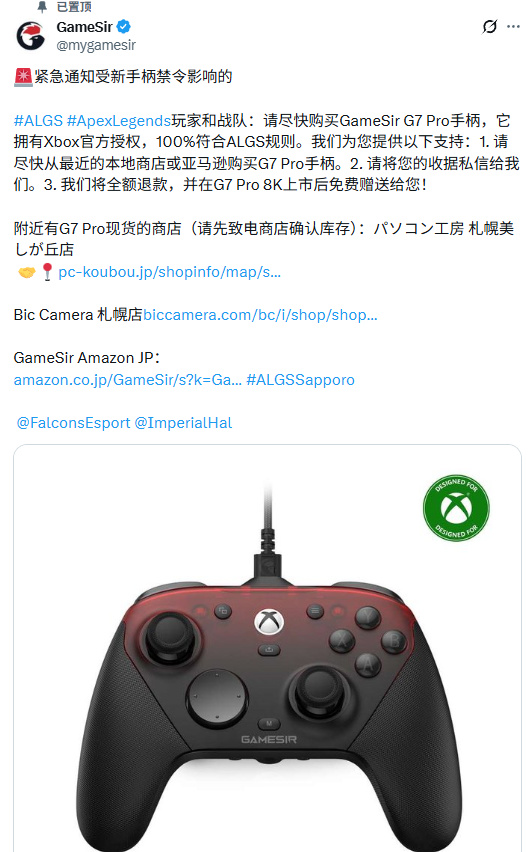
Task: Click the pinned post pin icon
Action: (42, 7)
